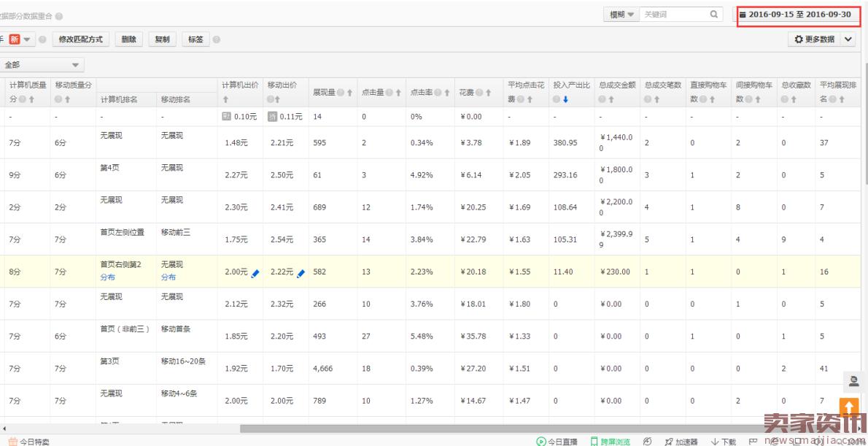Open the 全部 filter dropdown

click(x=42, y=65)
